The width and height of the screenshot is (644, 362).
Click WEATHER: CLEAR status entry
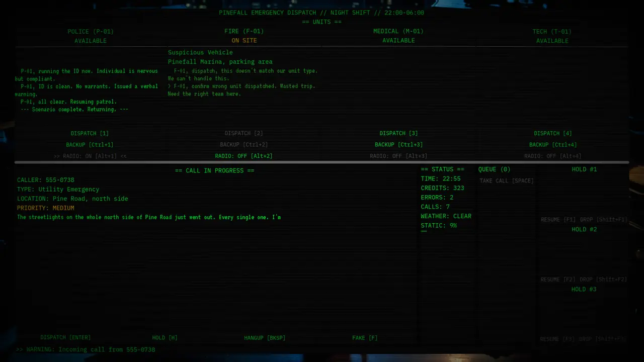click(446, 216)
